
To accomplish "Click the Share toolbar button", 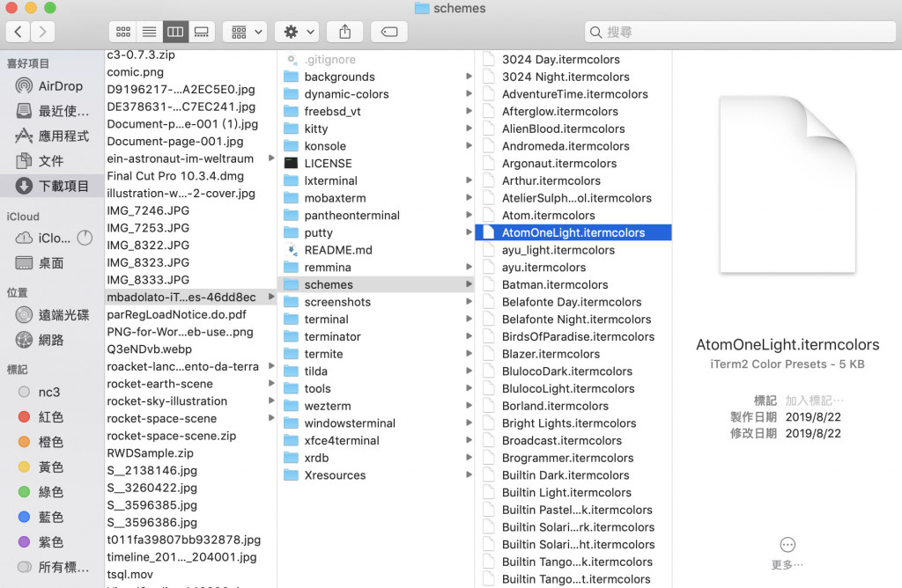I will point(344,32).
